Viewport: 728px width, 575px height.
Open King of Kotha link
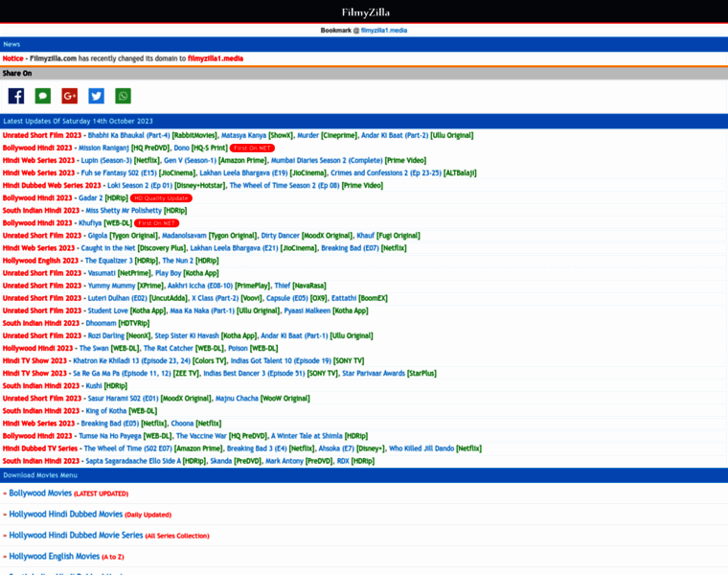point(106,411)
